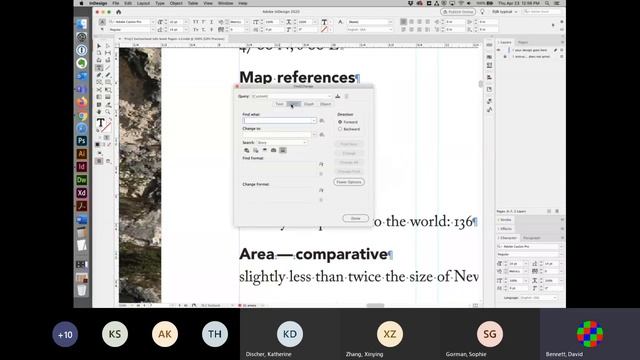Click the specify Find Format attributes icon
Viewport: 640px width, 360px height.
coord(321,164)
